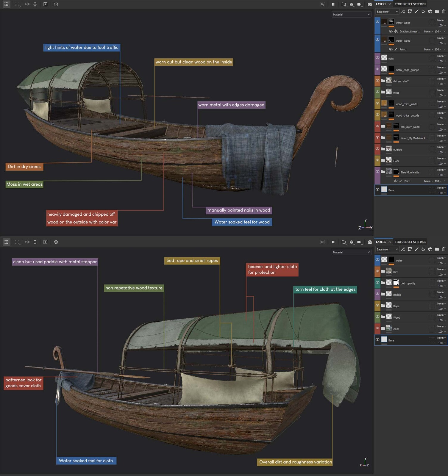This screenshot has width=448, height=476.
Task: Add a folder in the upper Layers panel
Action: click(437, 12)
